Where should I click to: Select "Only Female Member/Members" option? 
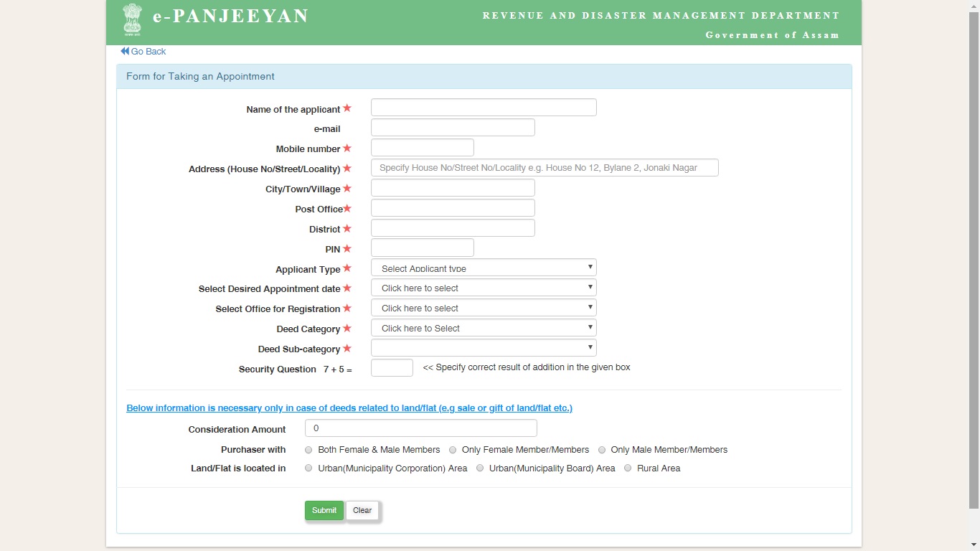(x=453, y=450)
